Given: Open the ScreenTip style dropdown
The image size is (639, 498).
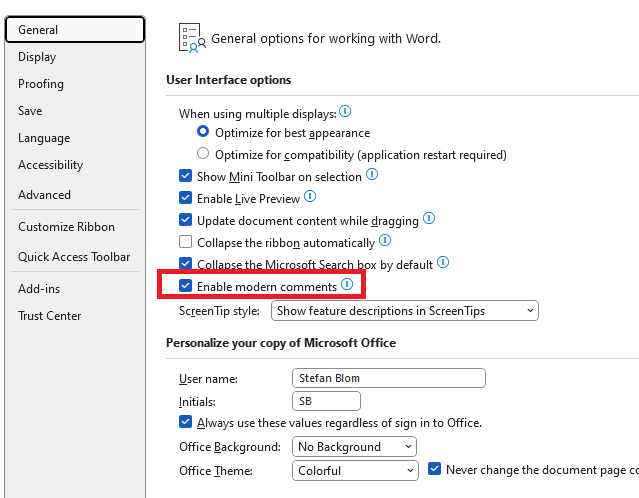Looking at the screenshot, I should [404, 311].
